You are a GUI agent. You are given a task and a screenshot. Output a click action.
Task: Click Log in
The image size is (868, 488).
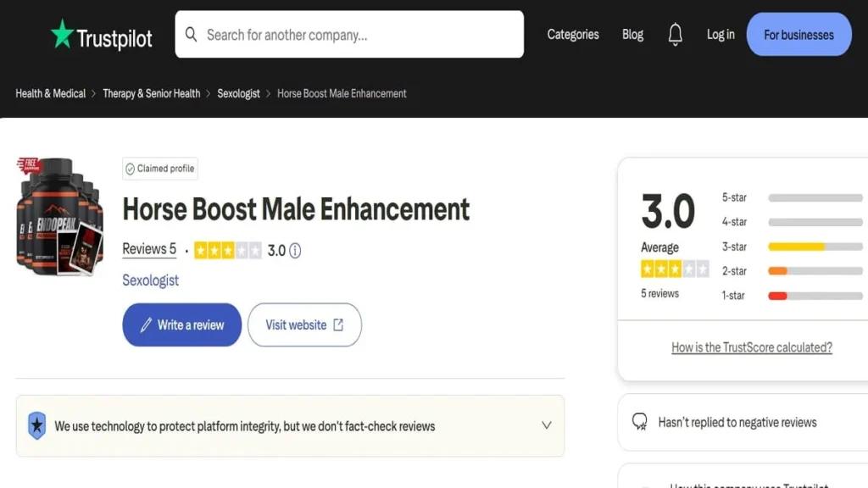click(x=721, y=34)
